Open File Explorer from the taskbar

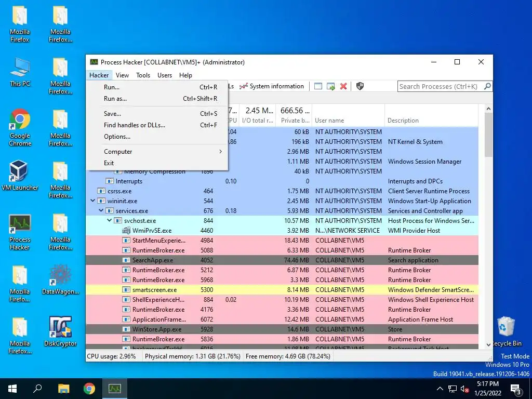(63, 389)
